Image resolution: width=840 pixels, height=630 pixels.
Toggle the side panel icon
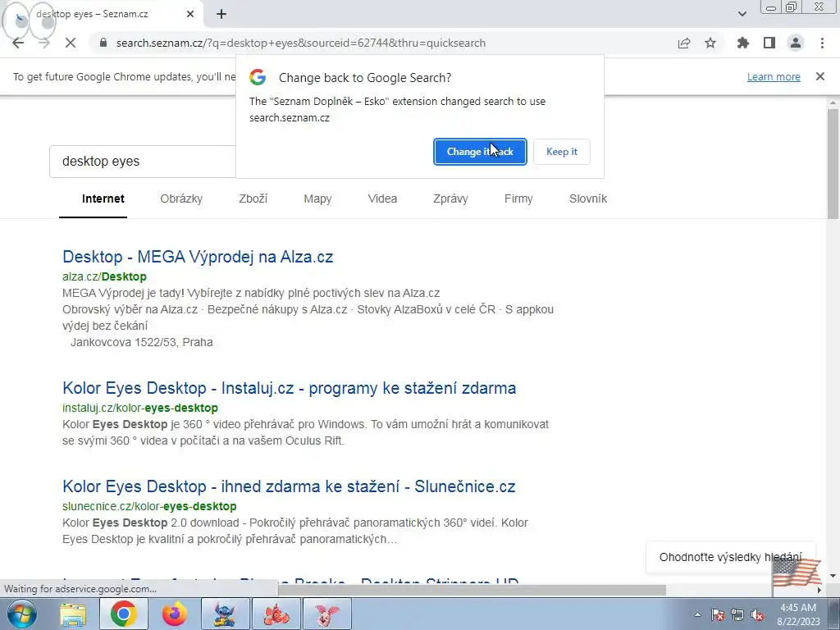[769, 43]
